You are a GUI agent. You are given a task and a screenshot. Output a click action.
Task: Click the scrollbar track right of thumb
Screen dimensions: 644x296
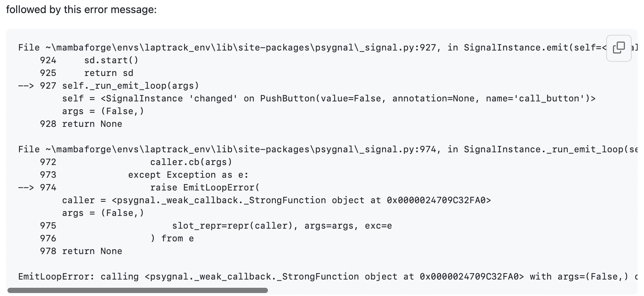pos(449,290)
